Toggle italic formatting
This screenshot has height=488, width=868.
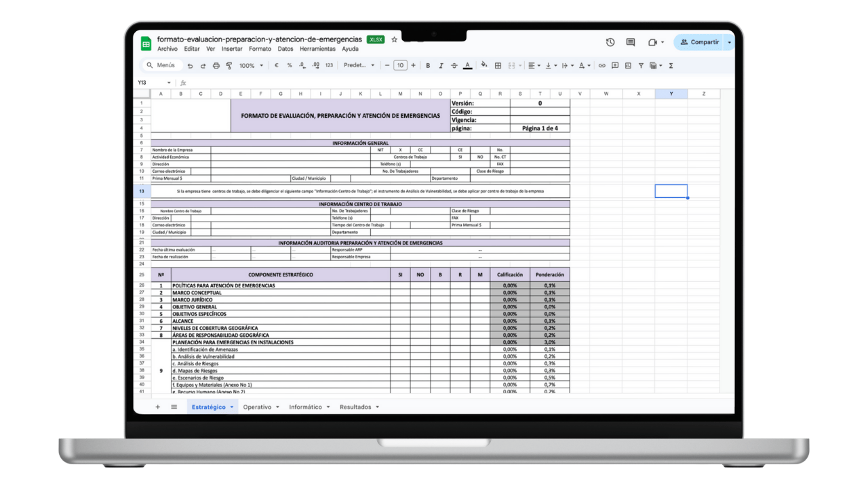click(x=441, y=65)
